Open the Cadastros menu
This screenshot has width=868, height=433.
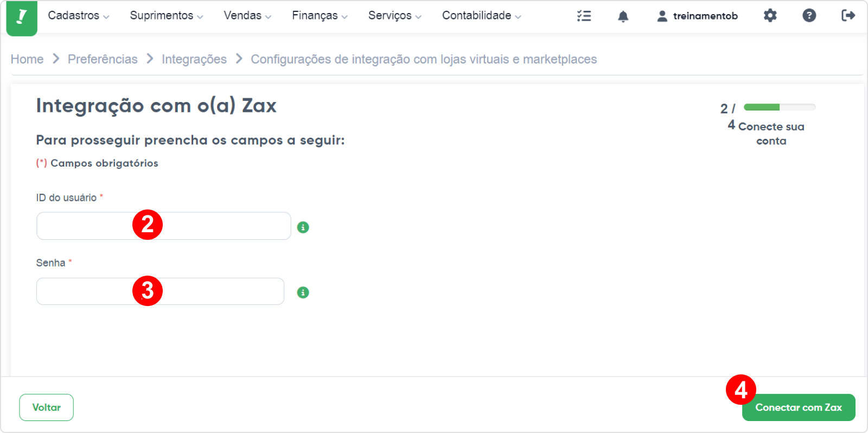[x=79, y=16]
